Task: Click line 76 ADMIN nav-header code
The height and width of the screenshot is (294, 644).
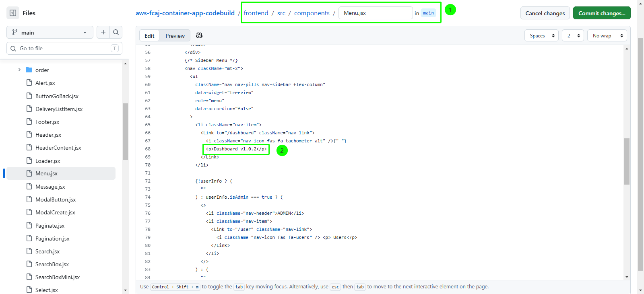Action: tap(255, 213)
